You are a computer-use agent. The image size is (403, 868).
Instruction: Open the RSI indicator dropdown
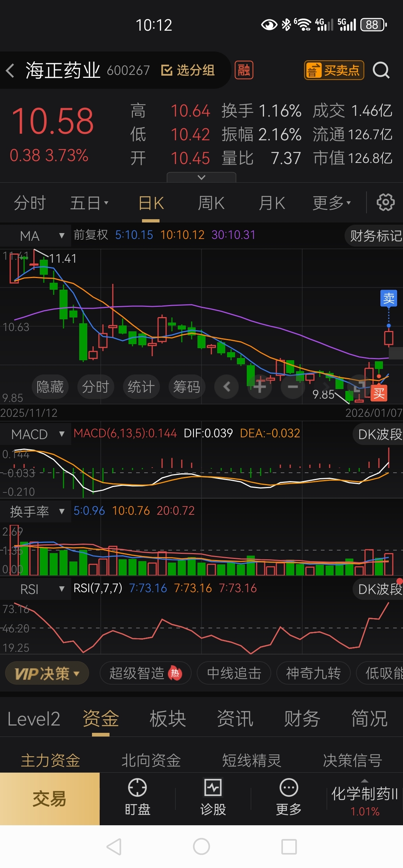[35, 589]
